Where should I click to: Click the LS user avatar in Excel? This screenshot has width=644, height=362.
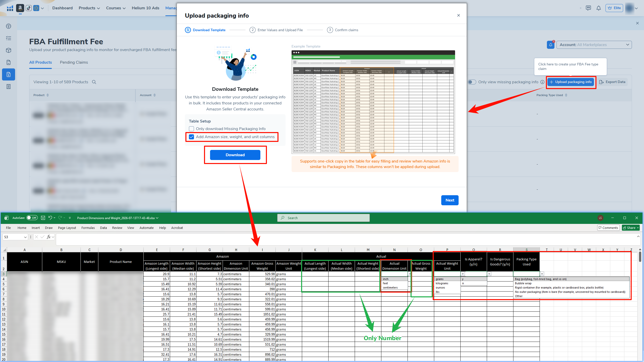[600, 218]
